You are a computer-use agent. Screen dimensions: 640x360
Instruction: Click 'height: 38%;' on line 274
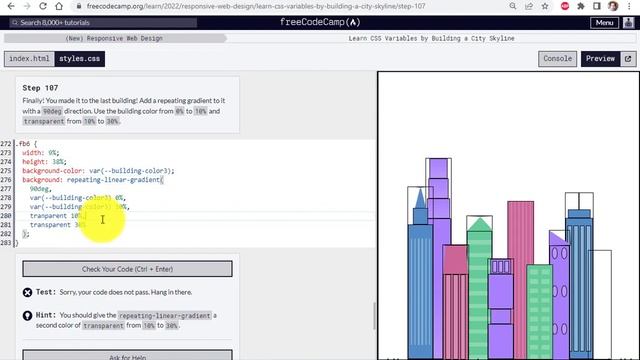click(44, 162)
